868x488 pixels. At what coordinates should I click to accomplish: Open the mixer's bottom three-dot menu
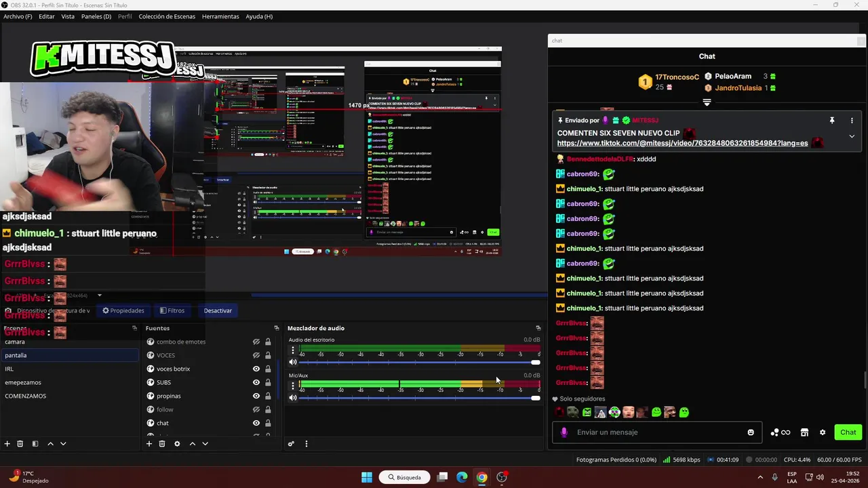(306, 444)
